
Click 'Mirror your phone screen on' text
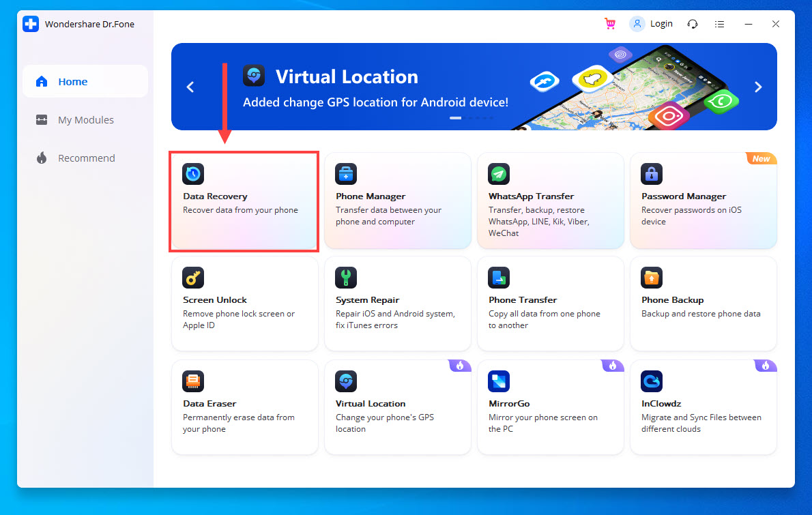pyautogui.click(x=542, y=417)
